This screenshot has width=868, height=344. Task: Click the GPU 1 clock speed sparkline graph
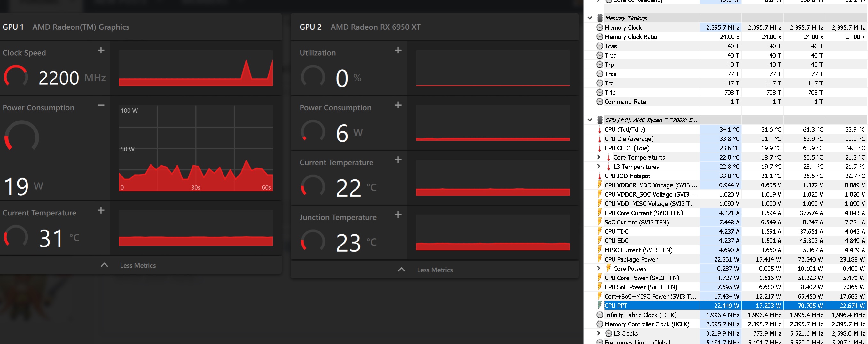click(x=196, y=68)
